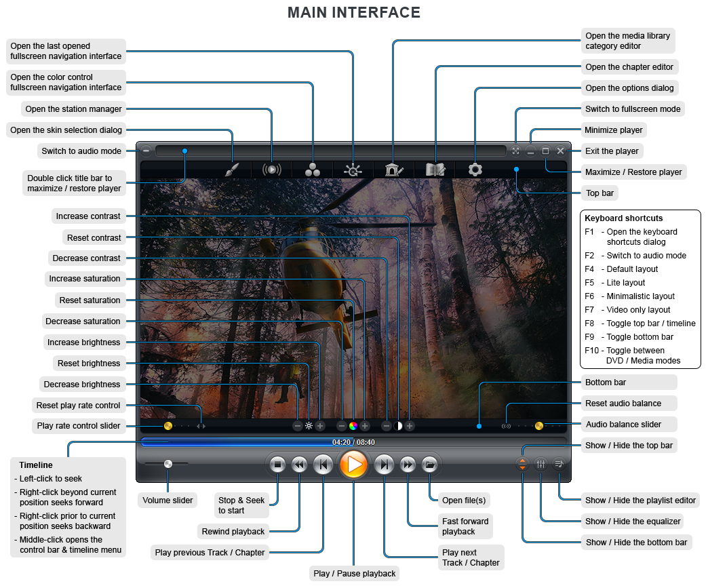Increase brightness with the plus button
The width and height of the screenshot is (708, 588).
pos(320,426)
